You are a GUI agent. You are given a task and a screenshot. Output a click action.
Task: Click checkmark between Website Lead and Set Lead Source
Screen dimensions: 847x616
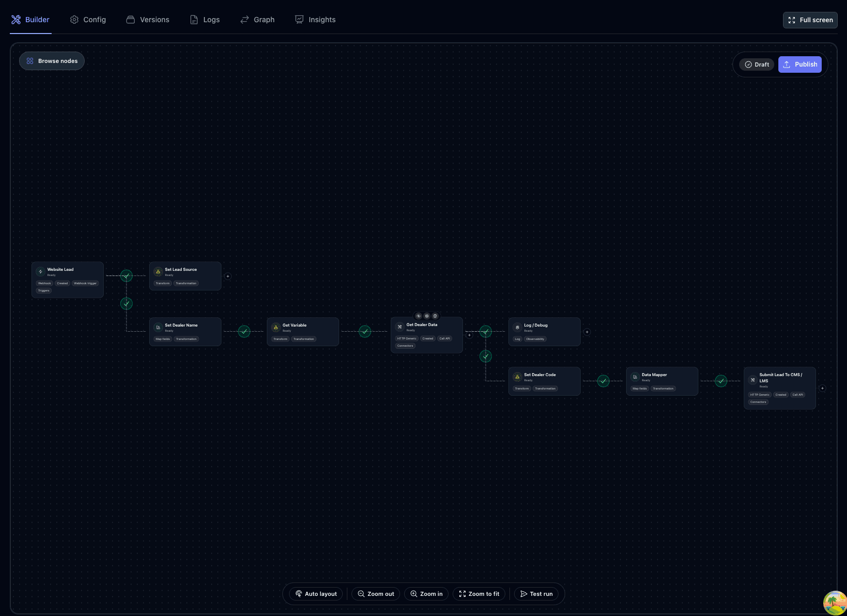(x=126, y=276)
